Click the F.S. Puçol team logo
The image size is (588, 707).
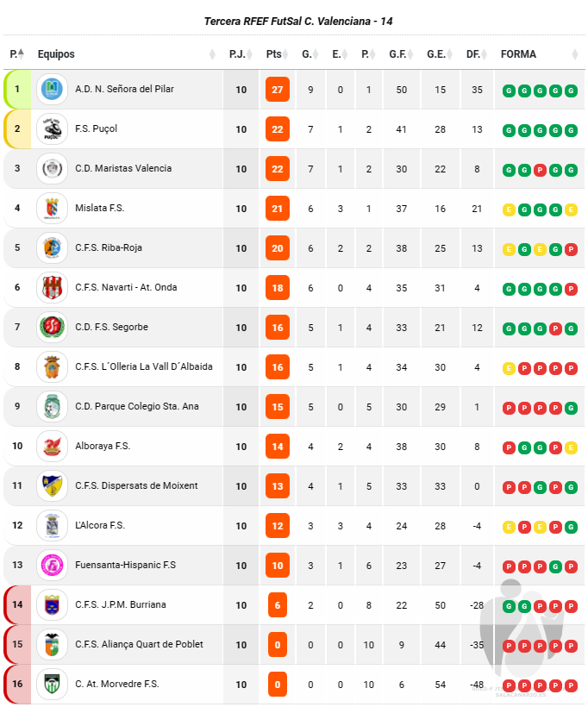tap(52, 129)
